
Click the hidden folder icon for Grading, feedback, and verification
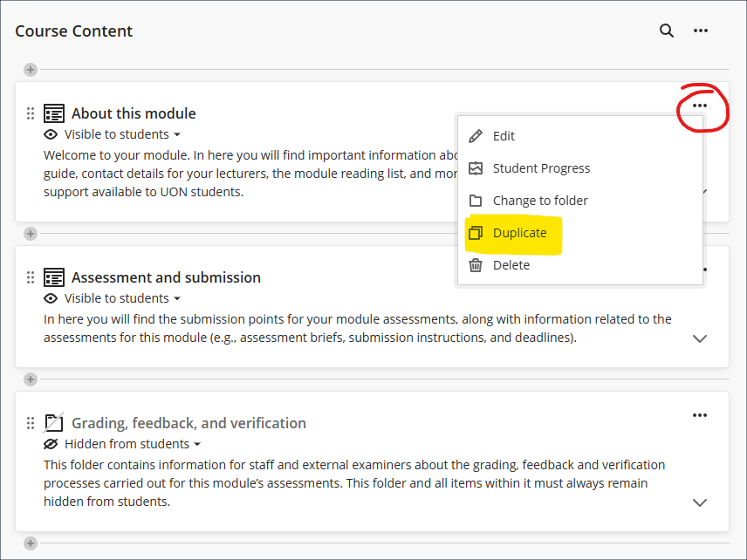pyautogui.click(x=54, y=423)
